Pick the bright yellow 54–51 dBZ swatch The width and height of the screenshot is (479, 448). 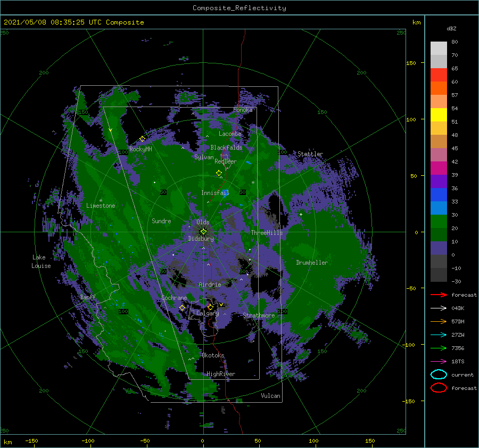coord(439,115)
